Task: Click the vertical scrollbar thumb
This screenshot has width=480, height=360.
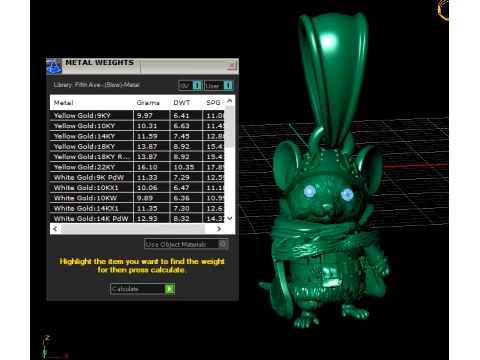Action: point(230,126)
